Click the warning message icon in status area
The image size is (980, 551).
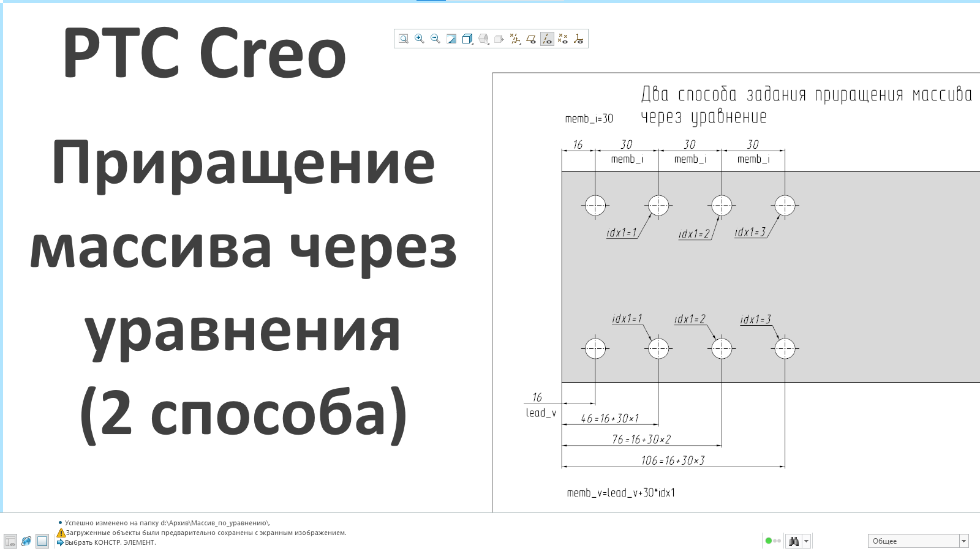coord(61,533)
